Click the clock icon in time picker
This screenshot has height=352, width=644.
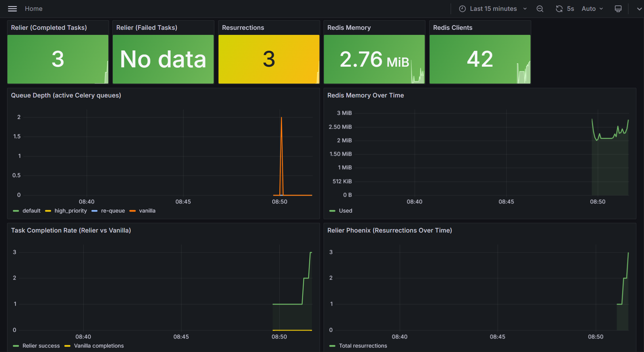click(462, 9)
